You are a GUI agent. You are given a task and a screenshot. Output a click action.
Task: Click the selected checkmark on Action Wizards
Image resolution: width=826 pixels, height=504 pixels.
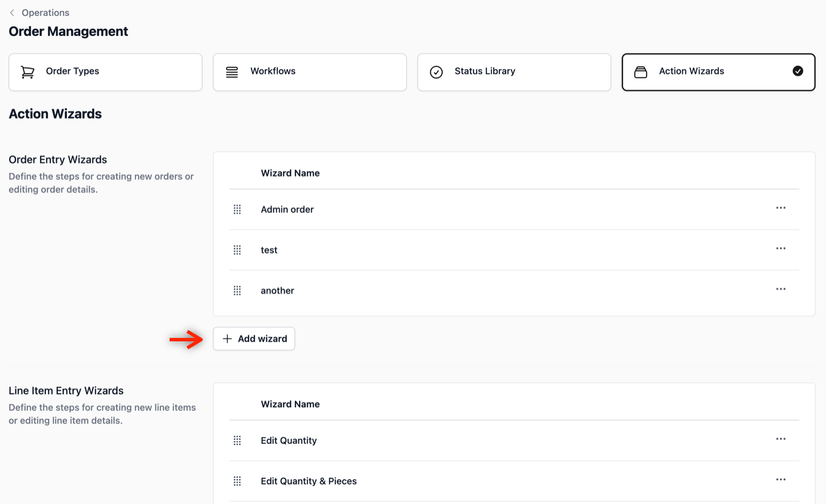tap(798, 71)
